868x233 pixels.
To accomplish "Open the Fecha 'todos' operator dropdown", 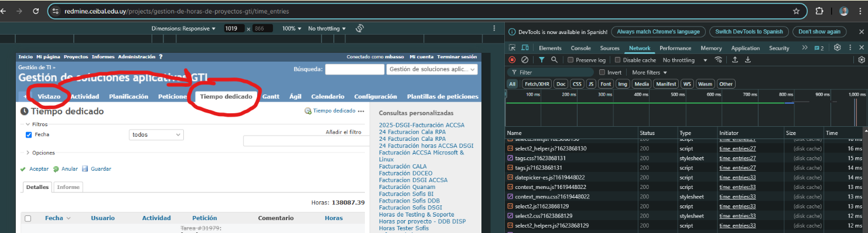I will (x=156, y=134).
